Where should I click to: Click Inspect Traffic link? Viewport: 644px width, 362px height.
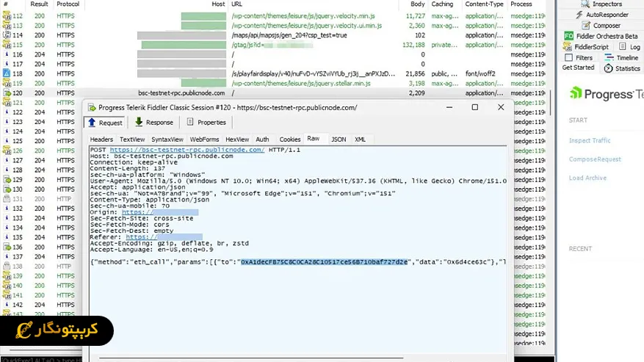click(590, 140)
